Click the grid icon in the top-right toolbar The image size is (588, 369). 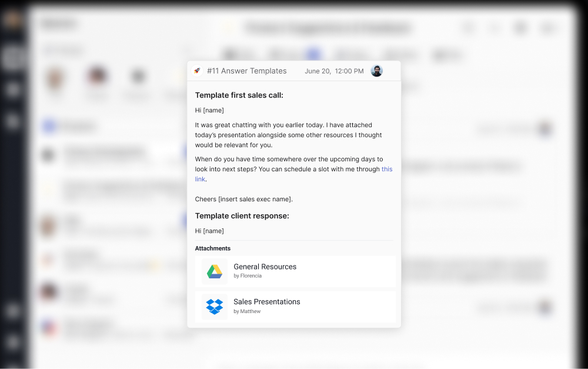point(520,28)
